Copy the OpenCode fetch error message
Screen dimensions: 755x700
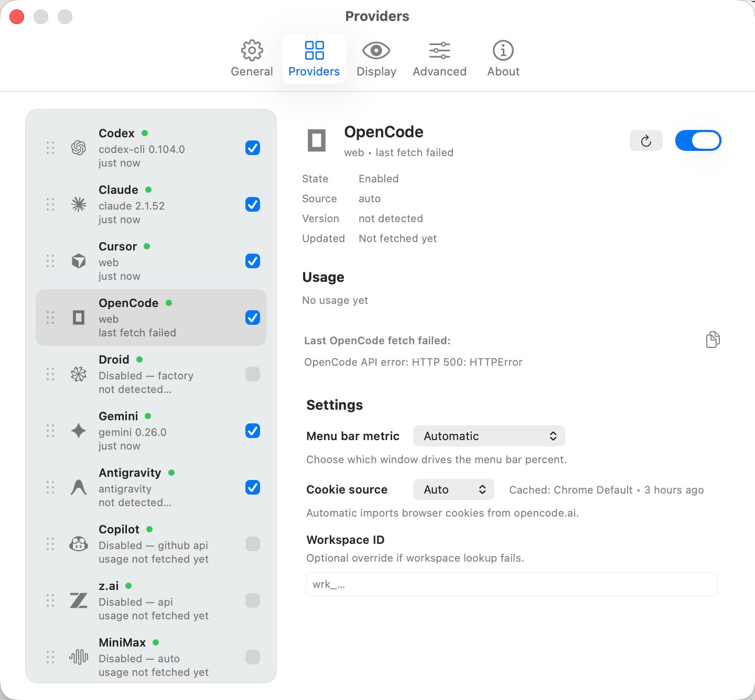[x=713, y=340]
